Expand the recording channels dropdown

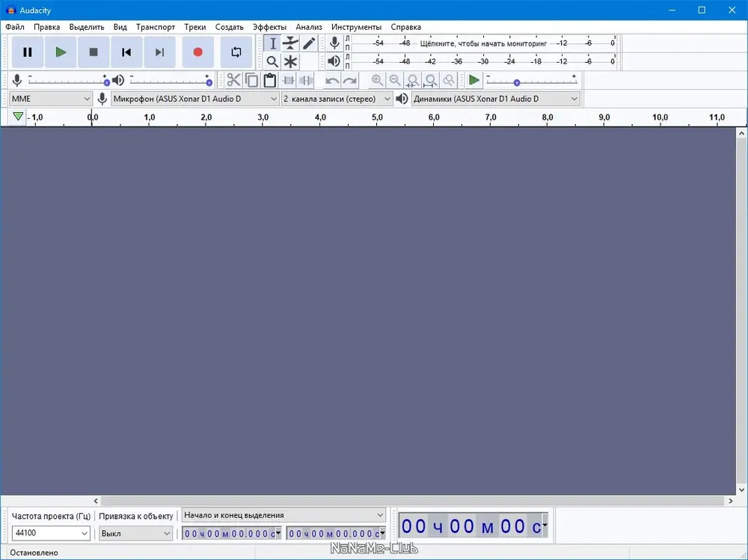tap(337, 99)
